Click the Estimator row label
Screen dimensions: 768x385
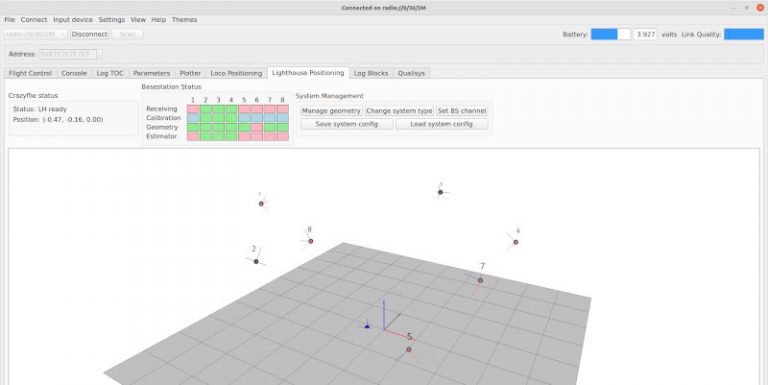pyautogui.click(x=161, y=136)
